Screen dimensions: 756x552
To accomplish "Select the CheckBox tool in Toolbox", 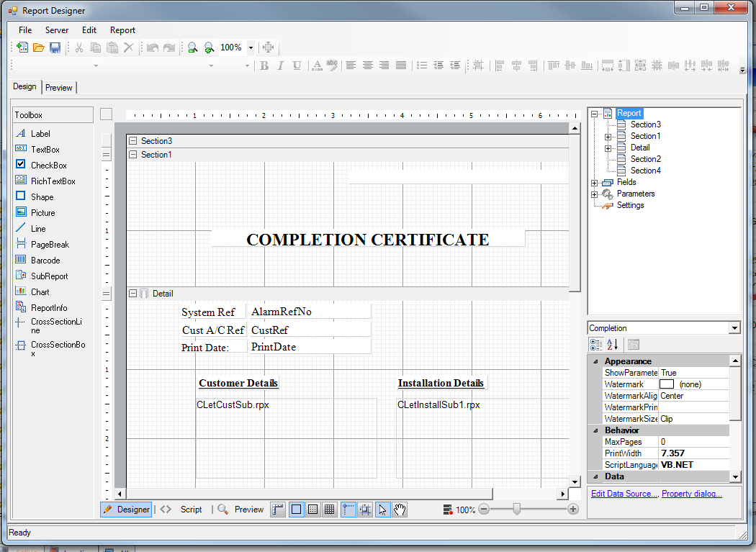I will [48, 166].
